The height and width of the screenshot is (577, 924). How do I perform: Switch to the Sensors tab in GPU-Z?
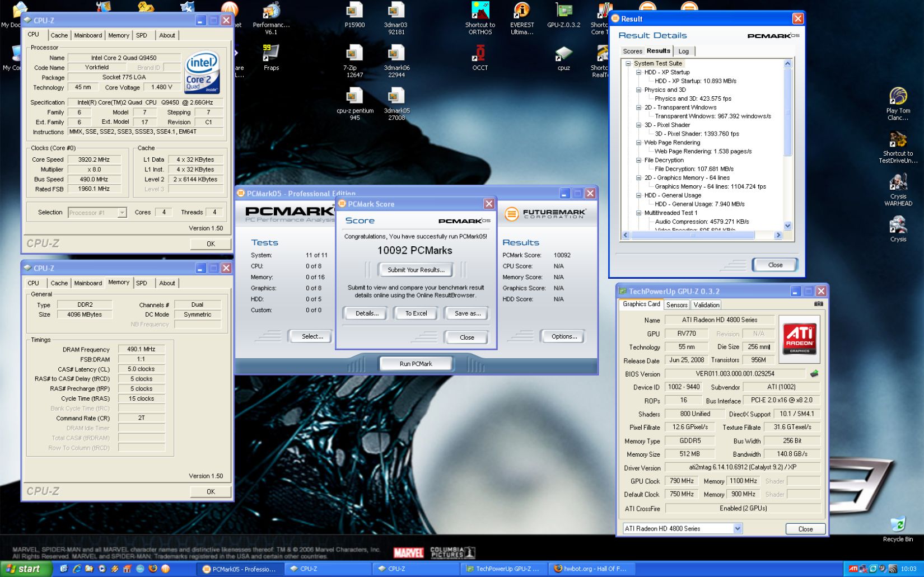[x=676, y=305]
